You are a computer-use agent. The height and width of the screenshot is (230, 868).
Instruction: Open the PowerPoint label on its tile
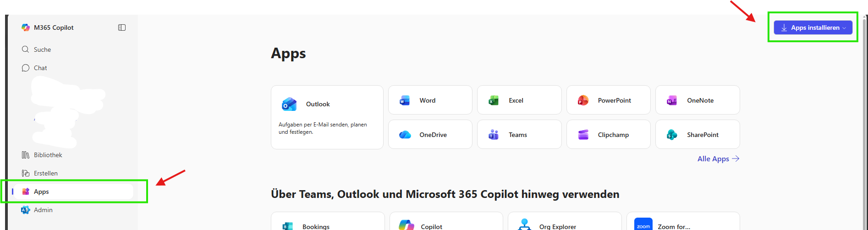coord(615,100)
